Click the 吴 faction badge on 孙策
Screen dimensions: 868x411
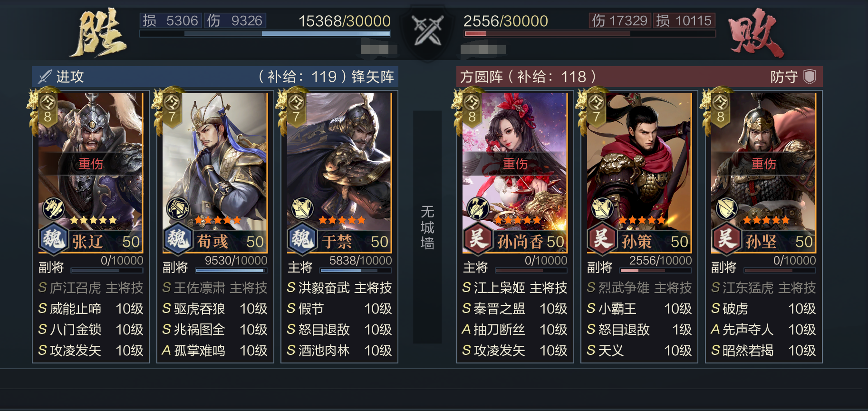tap(602, 238)
